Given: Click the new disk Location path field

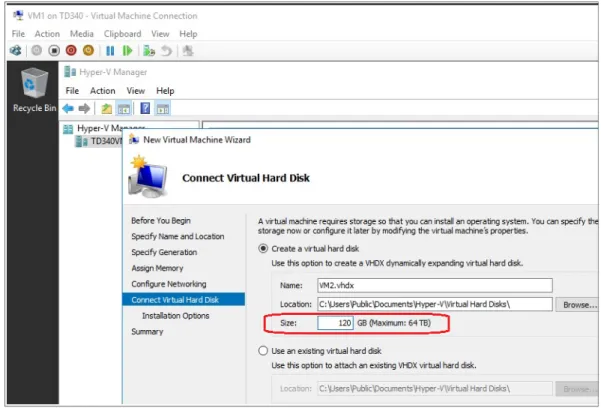Looking at the screenshot, I should click(435, 304).
